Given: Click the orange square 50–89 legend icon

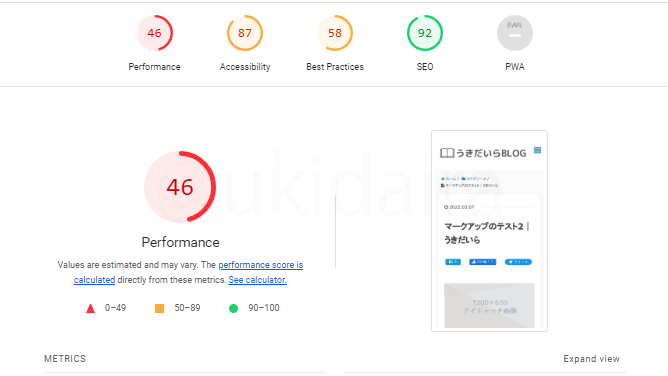Looking at the screenshot, I should pos(159,308).
